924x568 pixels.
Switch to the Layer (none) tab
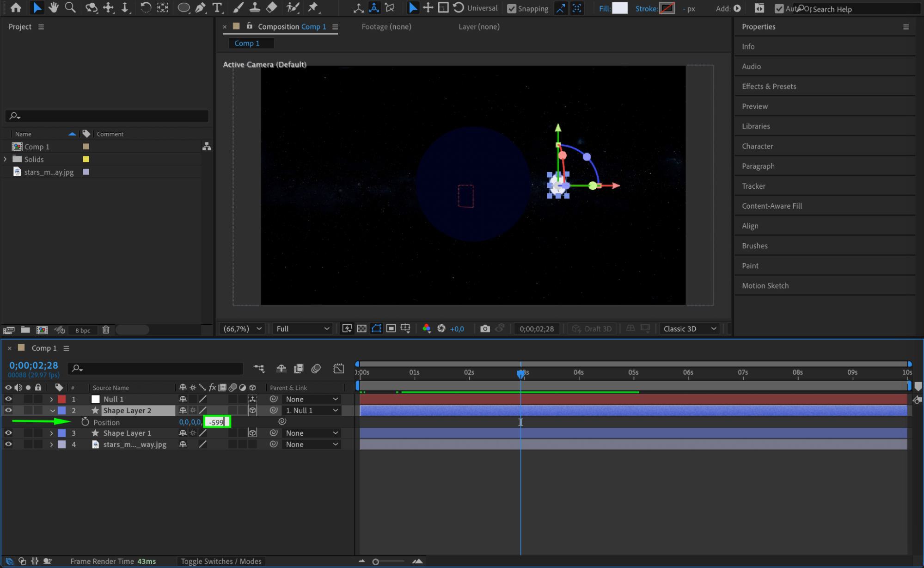point(479,27)
